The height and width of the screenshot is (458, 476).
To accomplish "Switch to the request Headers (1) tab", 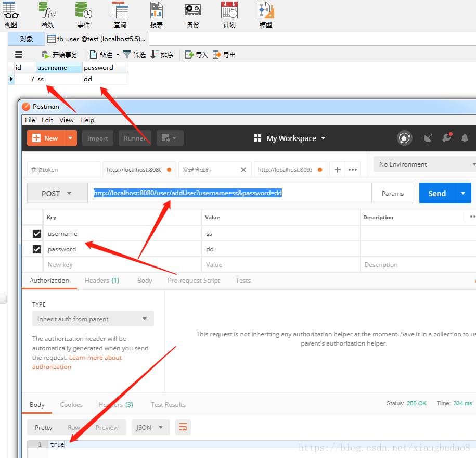I will click(x=102, y=281).
